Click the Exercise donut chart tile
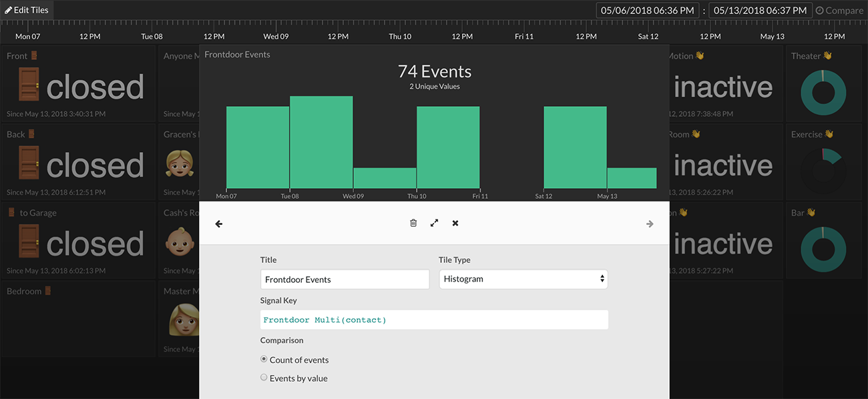 823,170
